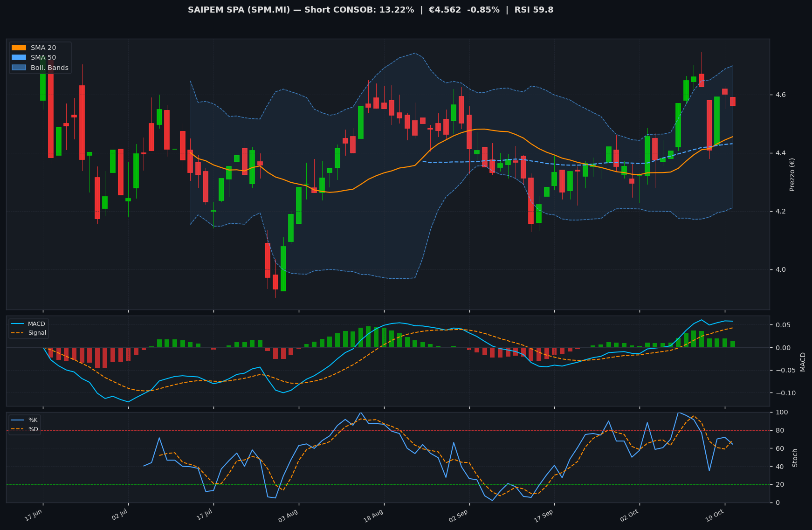Click the "Stoch" axis title
Image resolution: width=812 pixels, height=530 pixels.
pyautogui.click(x=795, y=458)
